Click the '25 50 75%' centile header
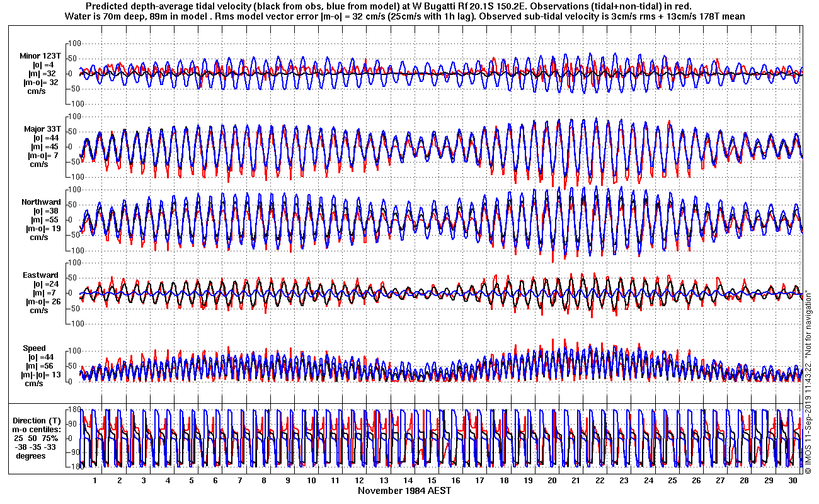The image size is (819, 504). (x=37, y=438)
